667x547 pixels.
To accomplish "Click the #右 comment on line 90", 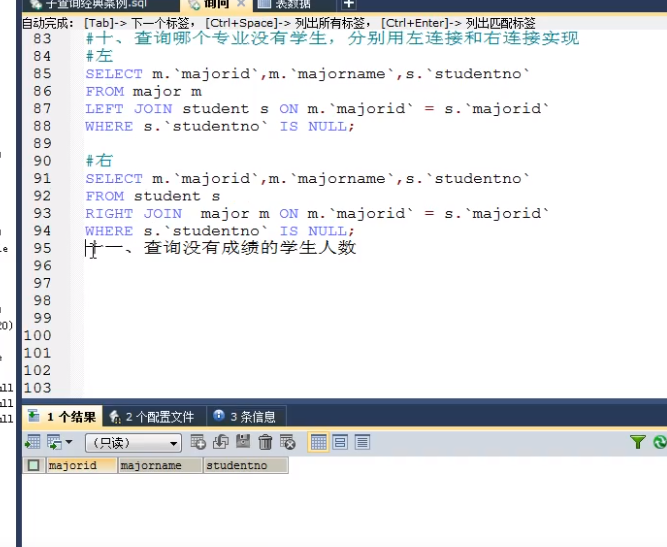I will [99, 161].
